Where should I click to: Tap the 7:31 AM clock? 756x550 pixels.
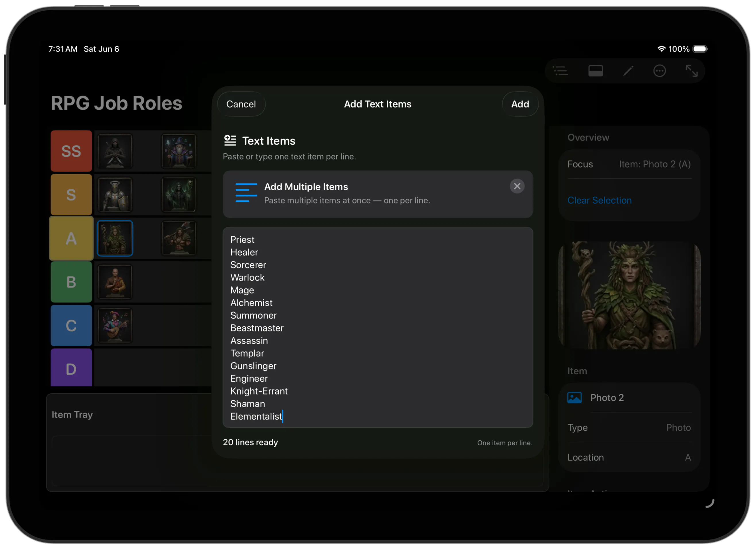pos(63,49)
